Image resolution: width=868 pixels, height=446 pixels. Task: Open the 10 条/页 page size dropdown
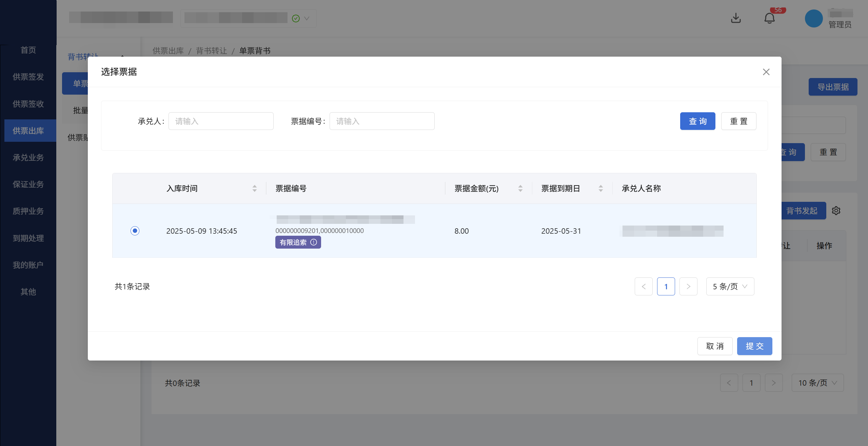click(x=817, y=383)
